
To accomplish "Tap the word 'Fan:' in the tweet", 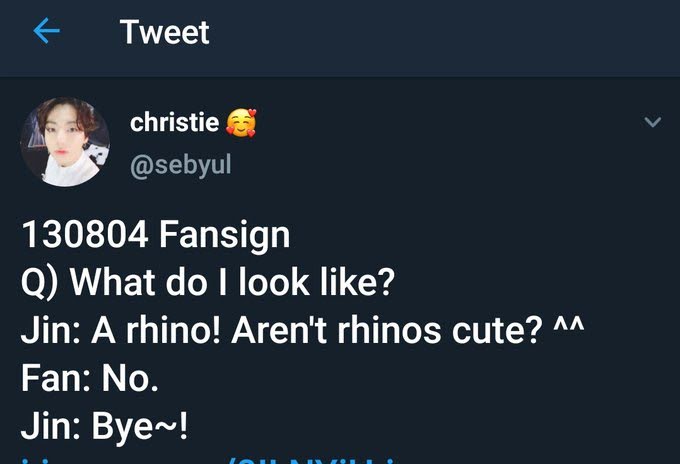I will (x=49, y=379).
